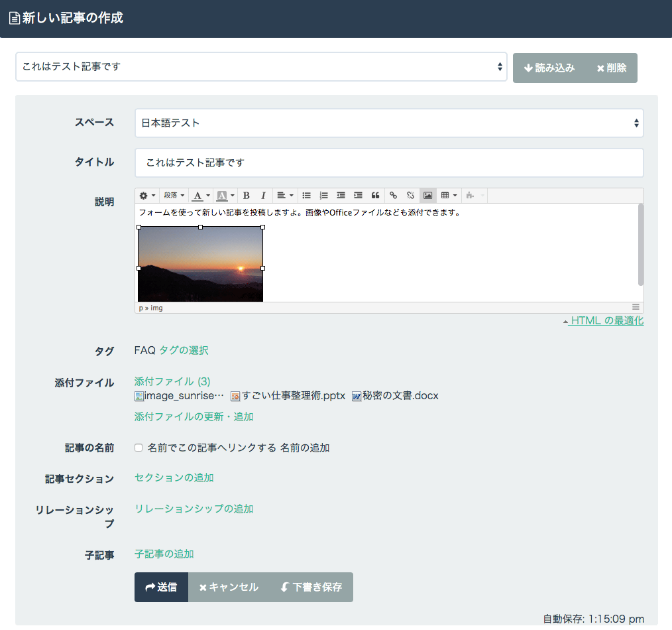Increase indent of the paragraph
The width and height of the screenshot is (672, 630).
(358, 196)
